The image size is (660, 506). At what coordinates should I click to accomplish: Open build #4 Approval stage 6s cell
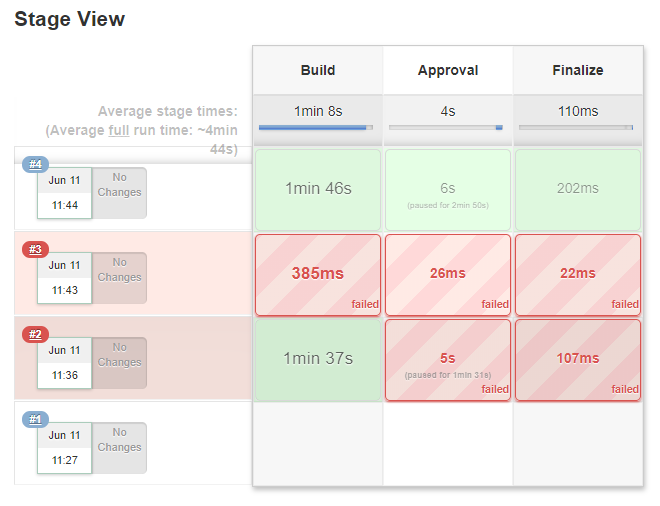pyautogui.click(x=448, y=188)
